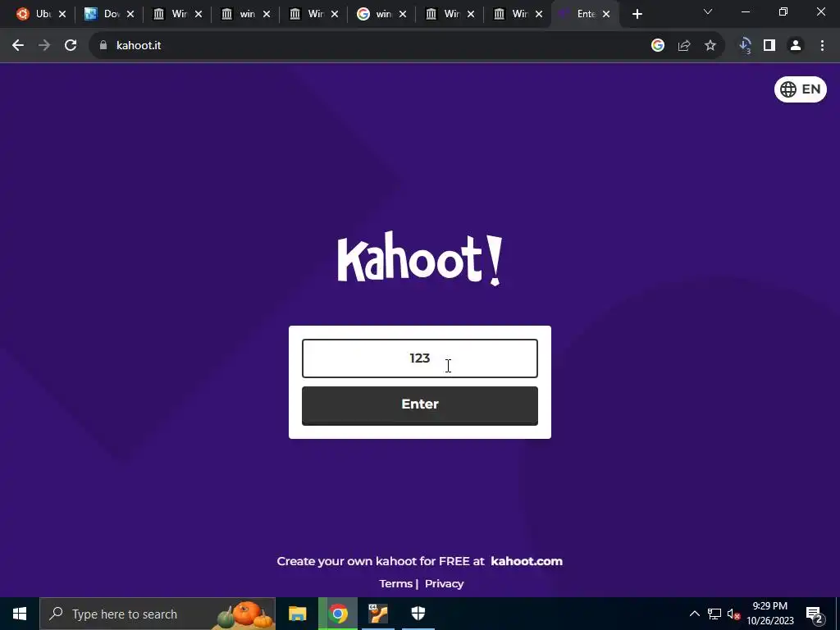This screenshot has height=630, width=840.
Task: Open the Terms link
Action: (x=395, y=583)
